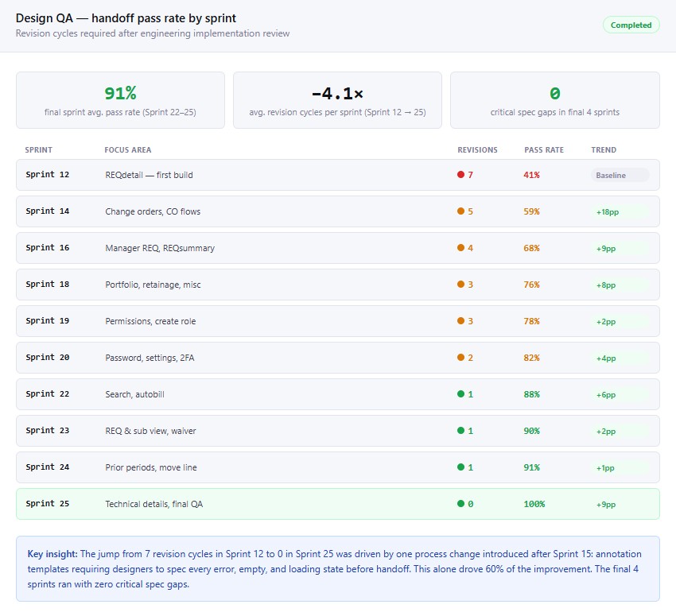Click the green revisions indicator on Sprint 24
Screen dimensions: 676x616
point(460,467)
